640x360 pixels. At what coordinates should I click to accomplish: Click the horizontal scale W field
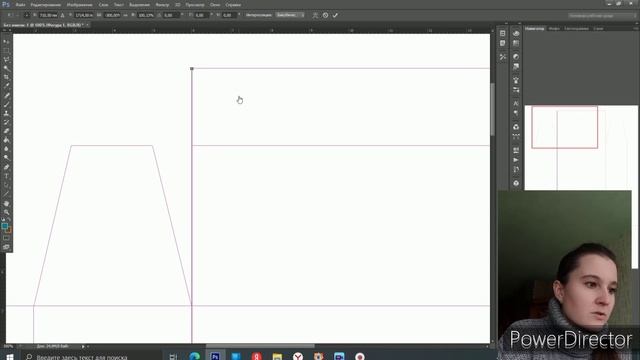(x=112, y=15)
